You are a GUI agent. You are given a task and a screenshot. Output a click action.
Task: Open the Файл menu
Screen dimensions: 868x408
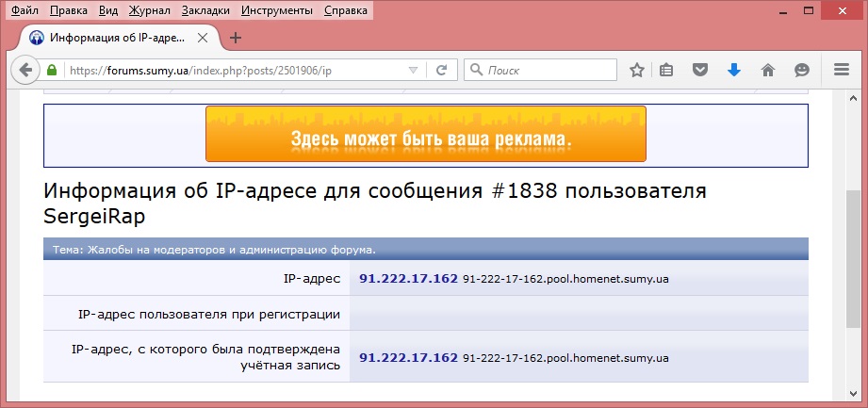coord(25,11)
